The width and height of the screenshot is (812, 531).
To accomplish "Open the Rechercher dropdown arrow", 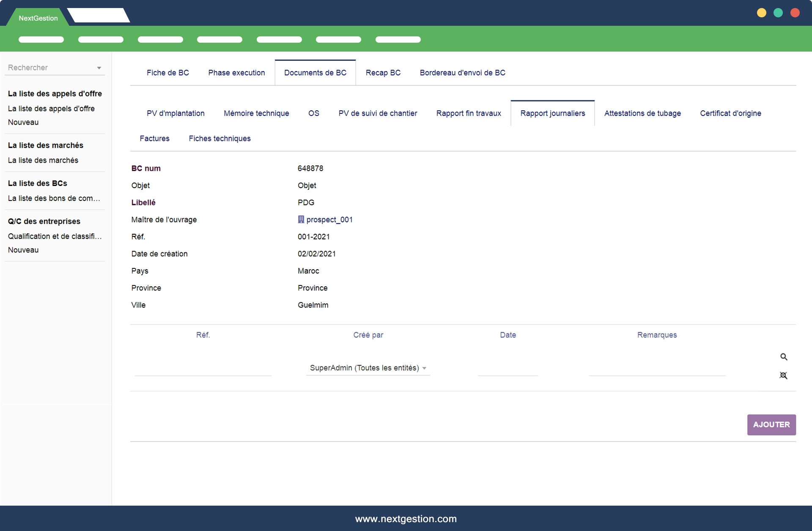I will pyautogui.click(x=99, y=68).
